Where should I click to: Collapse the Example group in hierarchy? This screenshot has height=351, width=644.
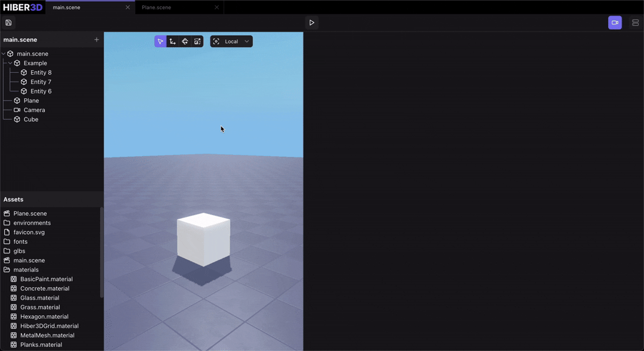tap(10, 63)
